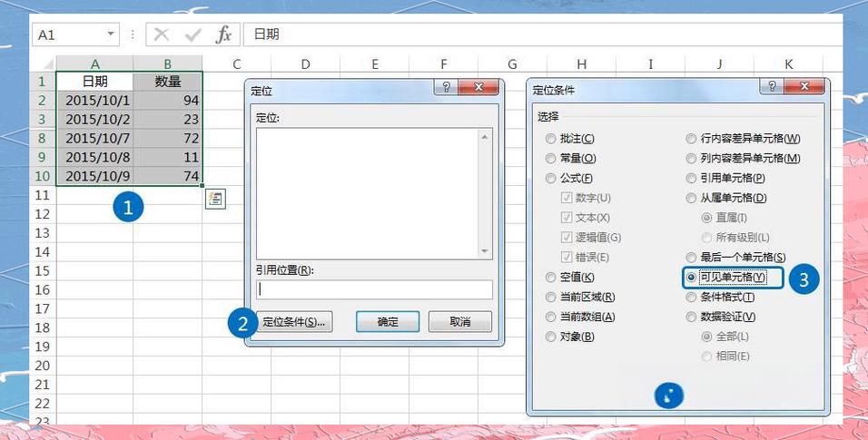Select row 8 header
The image size is (868, 440).
[x=42, y=139]
